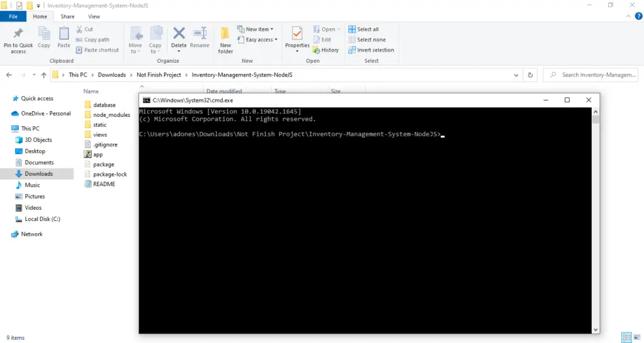Open Desktop in navigation pane
Viewport: 644px width, 343px height.
[x=30, y=151]
